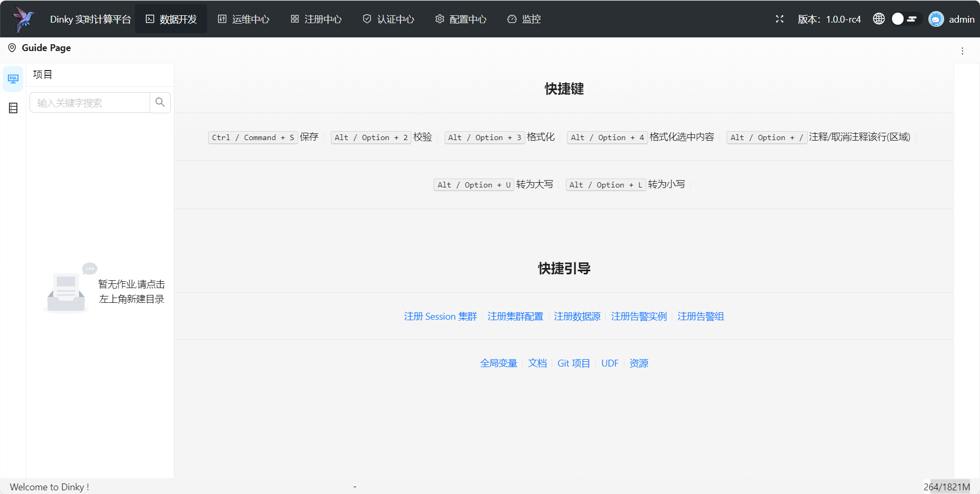The image size is (980, 494).
Task: Click the Alt / Option + L shortcut key
Action: pyautogui.click(x=606, y=185)
